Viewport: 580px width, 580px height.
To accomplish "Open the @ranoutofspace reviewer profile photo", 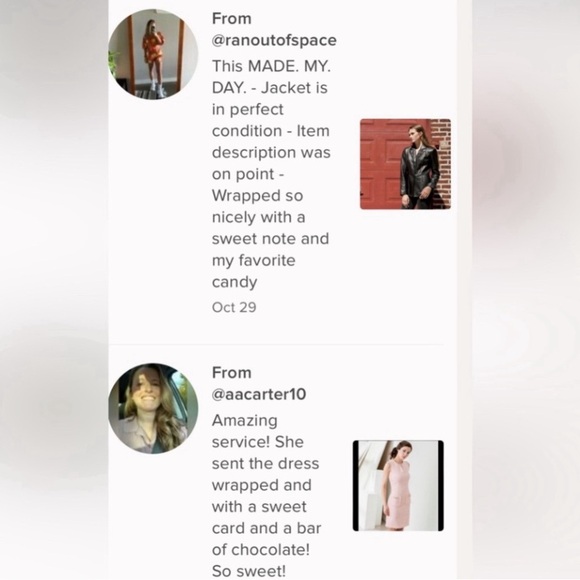I will click(x=153, y=54).
